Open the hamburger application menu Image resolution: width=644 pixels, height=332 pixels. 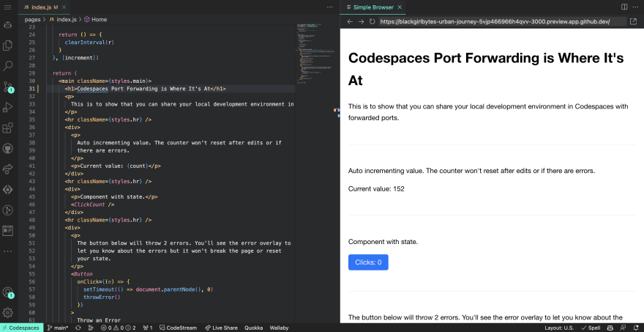pyautogui.click(x=8, y=7)
